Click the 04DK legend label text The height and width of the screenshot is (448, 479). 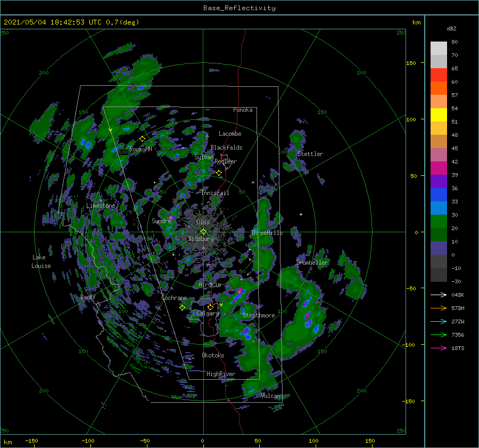pos(458,295)
